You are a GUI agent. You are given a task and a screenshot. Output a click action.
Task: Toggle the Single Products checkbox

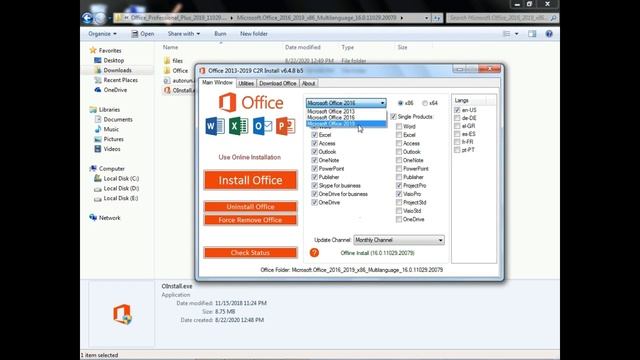pos(393,117)
